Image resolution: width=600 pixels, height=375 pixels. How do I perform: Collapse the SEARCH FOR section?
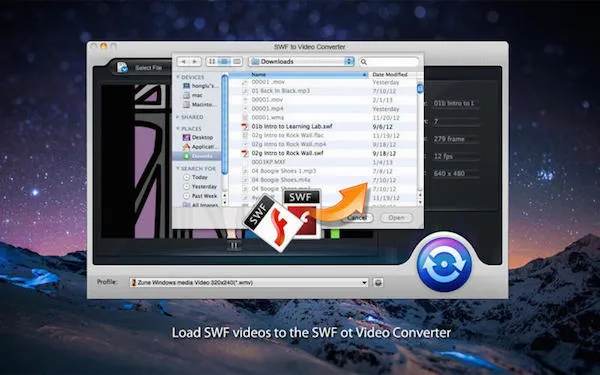point(178,168)
